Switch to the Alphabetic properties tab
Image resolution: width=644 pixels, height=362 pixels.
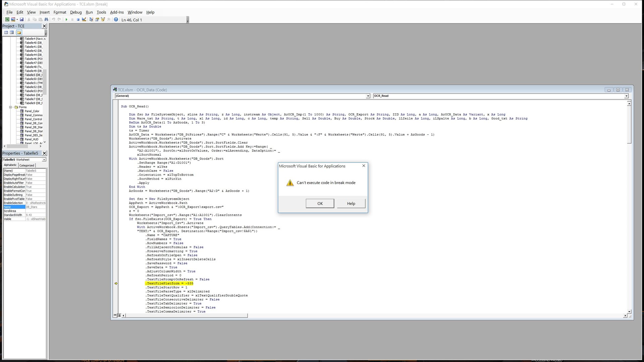[x=10, y=165]
